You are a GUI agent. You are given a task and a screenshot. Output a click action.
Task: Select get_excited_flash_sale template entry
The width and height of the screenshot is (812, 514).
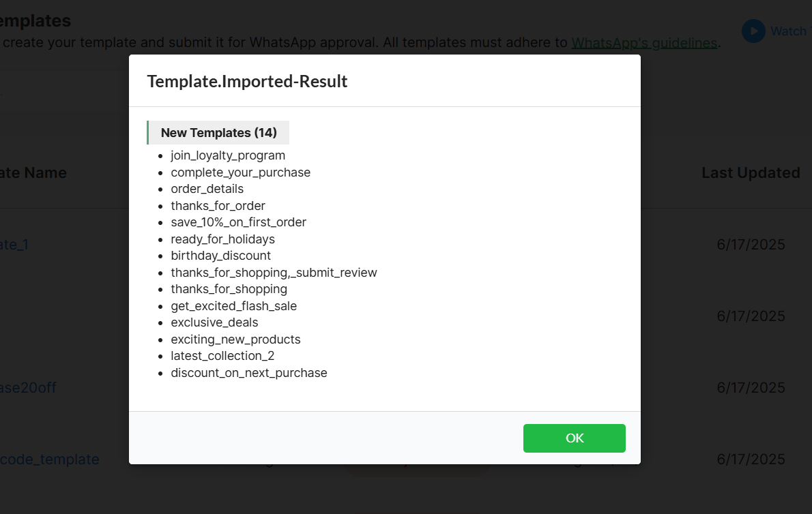(233, 306)
